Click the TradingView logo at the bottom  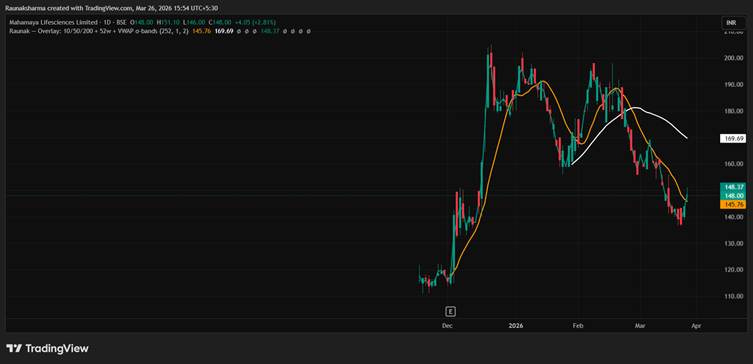pos(47,349)
